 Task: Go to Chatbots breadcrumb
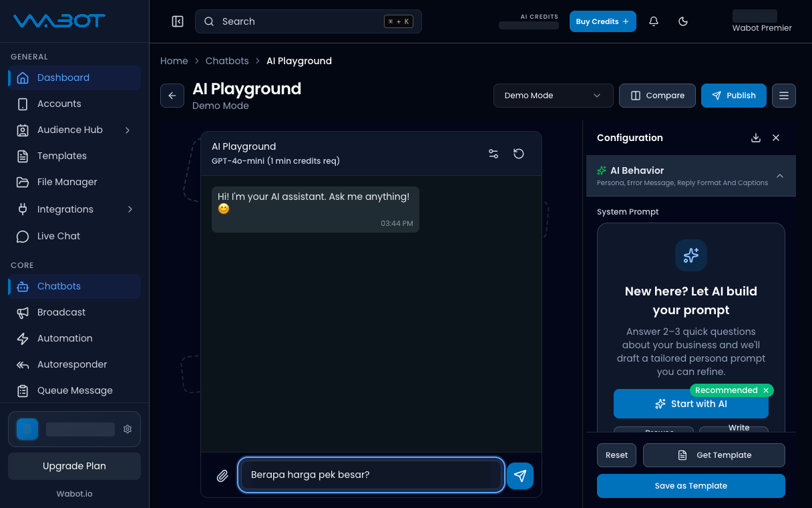(227, 61)
